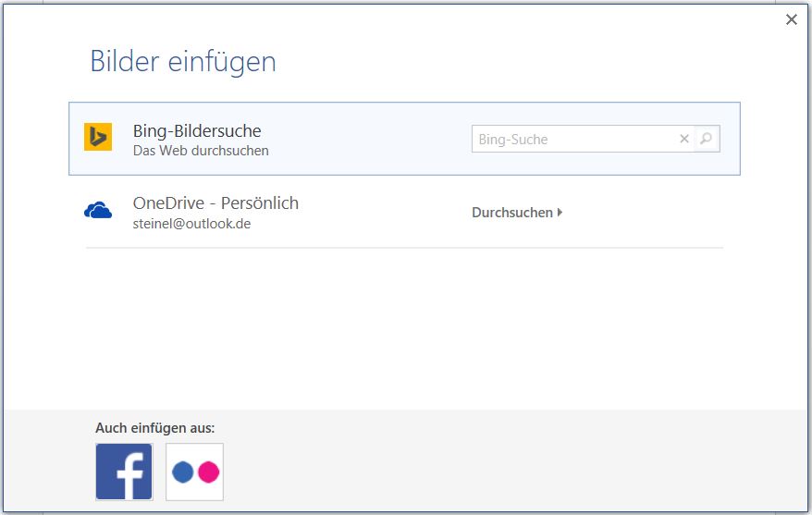812x515 pixels.
Task: Insert pictures from Flickr
Action: (195, 472)
